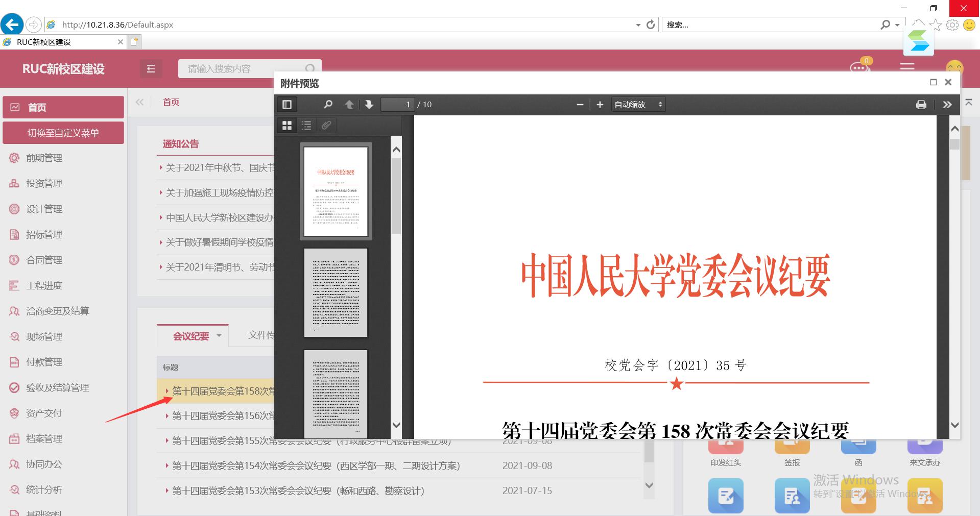Toggle the PDF sidebar panel

click(287, 105)
